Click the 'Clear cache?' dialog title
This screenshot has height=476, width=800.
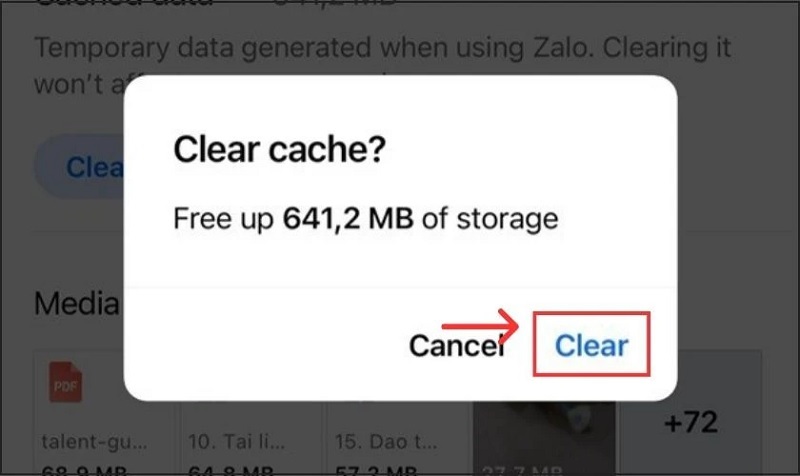click(280, 152)
